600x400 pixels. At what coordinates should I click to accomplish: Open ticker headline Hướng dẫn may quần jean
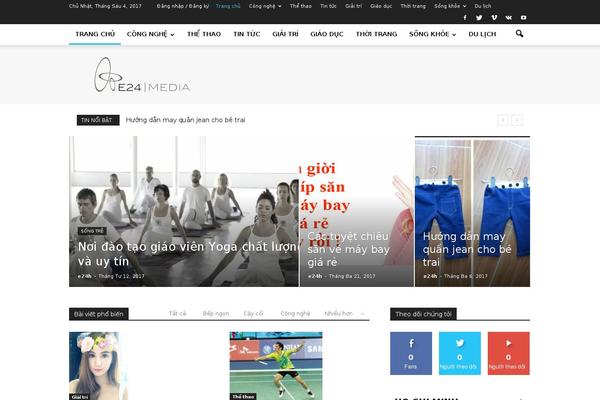coord(186,120)
